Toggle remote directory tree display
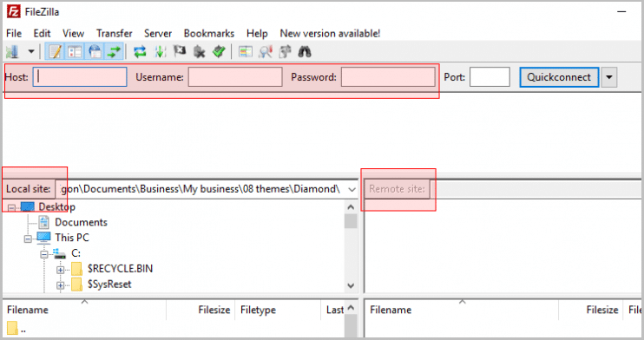Image resolution: width=644 pixels, height=340 pixels. point(95,52)
